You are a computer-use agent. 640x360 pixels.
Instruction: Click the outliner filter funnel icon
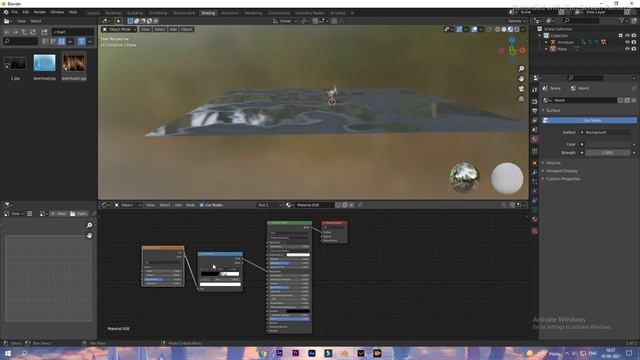[x=622, y=20]
